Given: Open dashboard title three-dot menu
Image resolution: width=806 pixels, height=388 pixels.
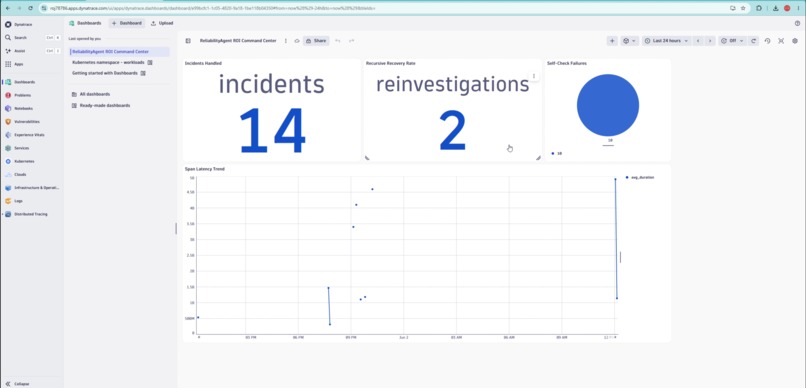Looking at the screenshot, I should tap(286, 41).
